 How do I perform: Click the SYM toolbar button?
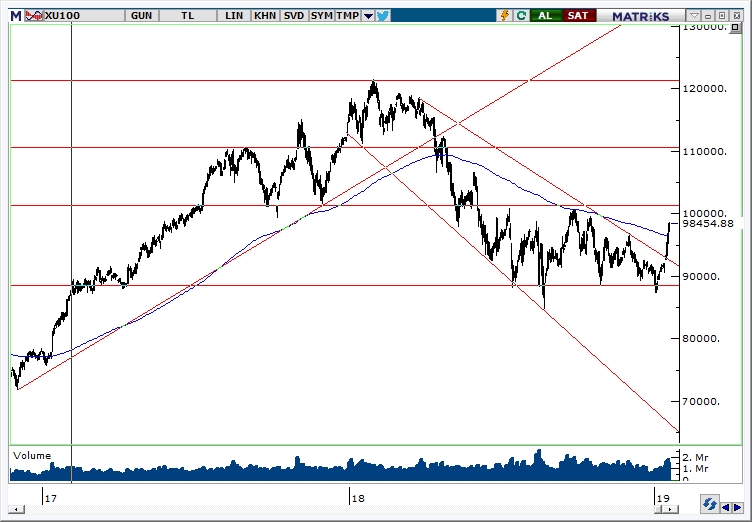click(x=321, y=16)
